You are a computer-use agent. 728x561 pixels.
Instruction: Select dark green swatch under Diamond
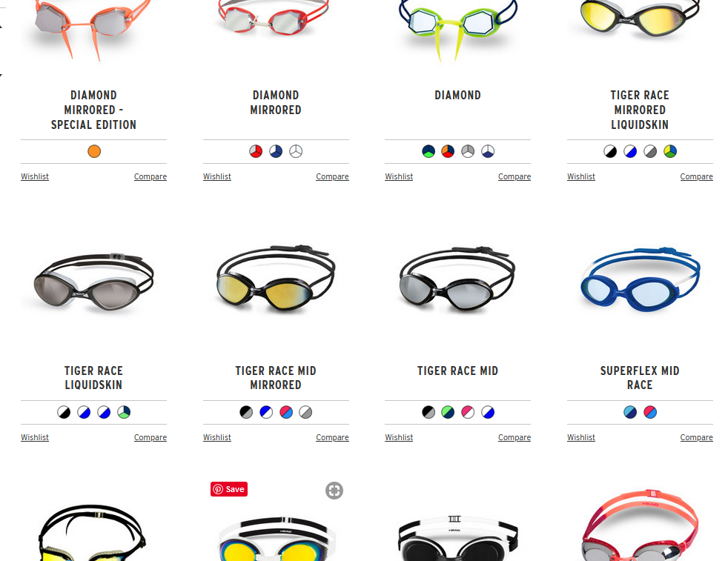click(x=428, y=151)
